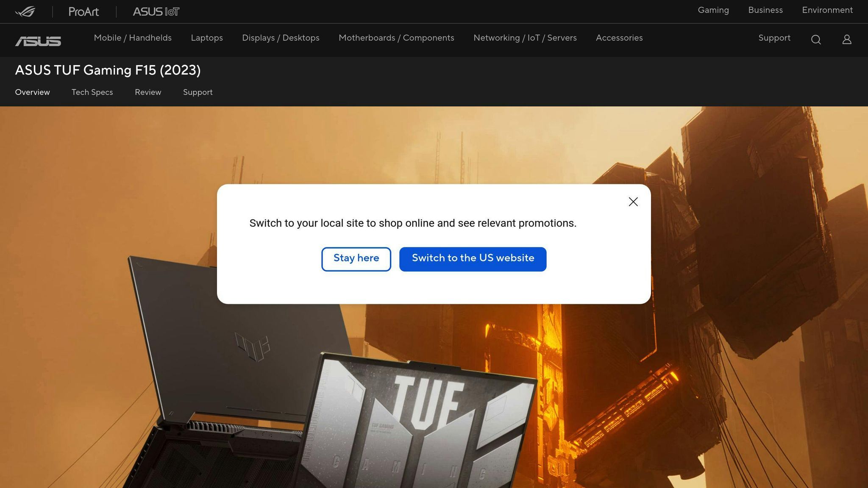Switch to the Review tab
The width and height of the screenshot is (868, 488).
(148, 92)
